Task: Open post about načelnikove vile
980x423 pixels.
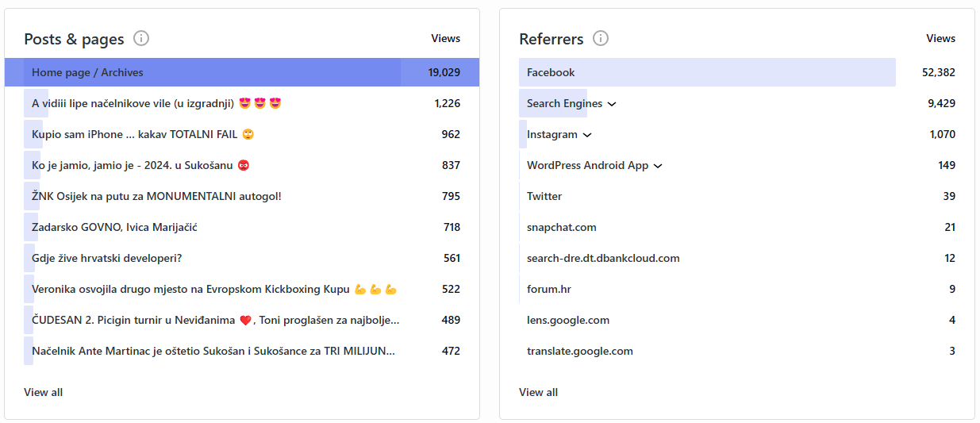Action: pyautogui.click(x=133, y=103)
